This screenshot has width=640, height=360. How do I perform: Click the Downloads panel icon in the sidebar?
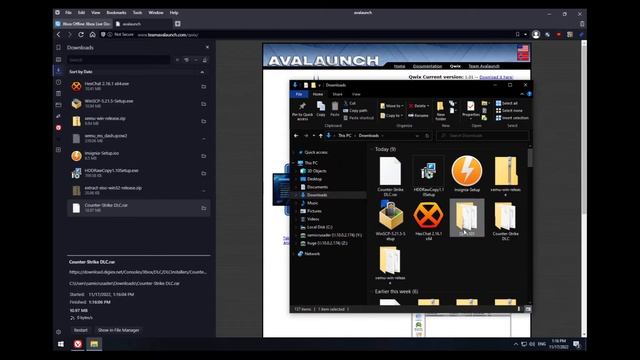(58, 71)
